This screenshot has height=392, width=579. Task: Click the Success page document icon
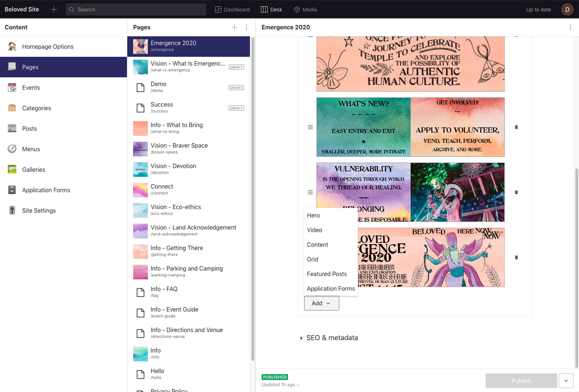pos(141,108)
